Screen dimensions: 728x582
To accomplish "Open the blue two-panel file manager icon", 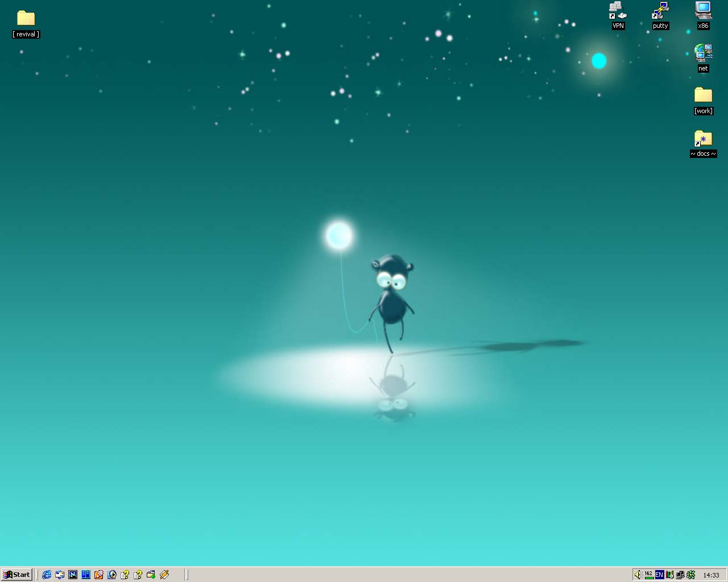I will [86, 575].
